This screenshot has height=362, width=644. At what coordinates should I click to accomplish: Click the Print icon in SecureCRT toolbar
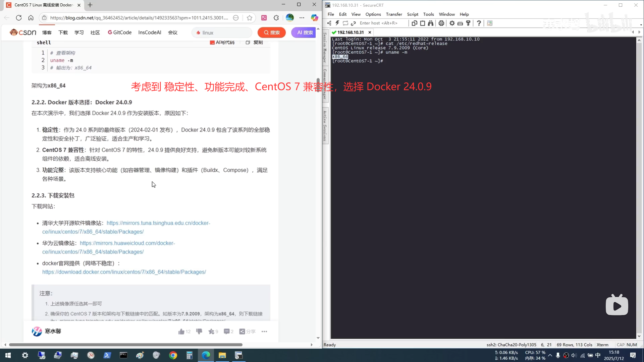441,23
